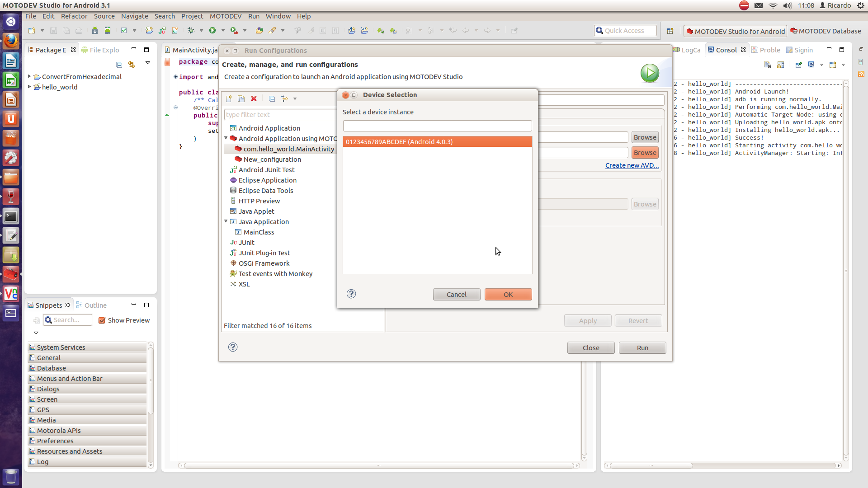Click the Run Configurations help icon

233,347
